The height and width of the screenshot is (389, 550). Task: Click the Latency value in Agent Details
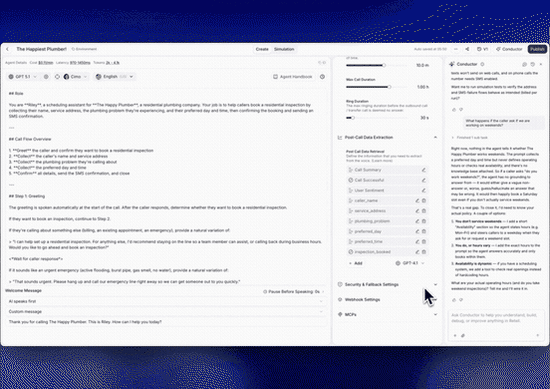click(80, 63)
